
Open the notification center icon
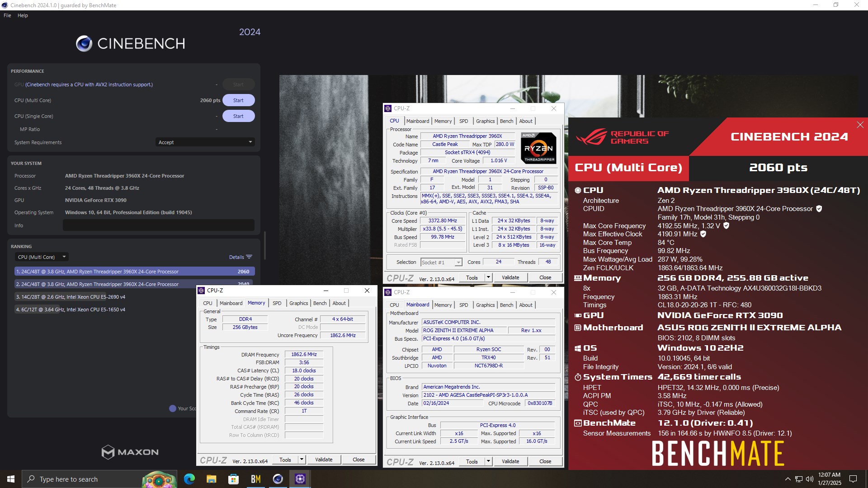853,479
